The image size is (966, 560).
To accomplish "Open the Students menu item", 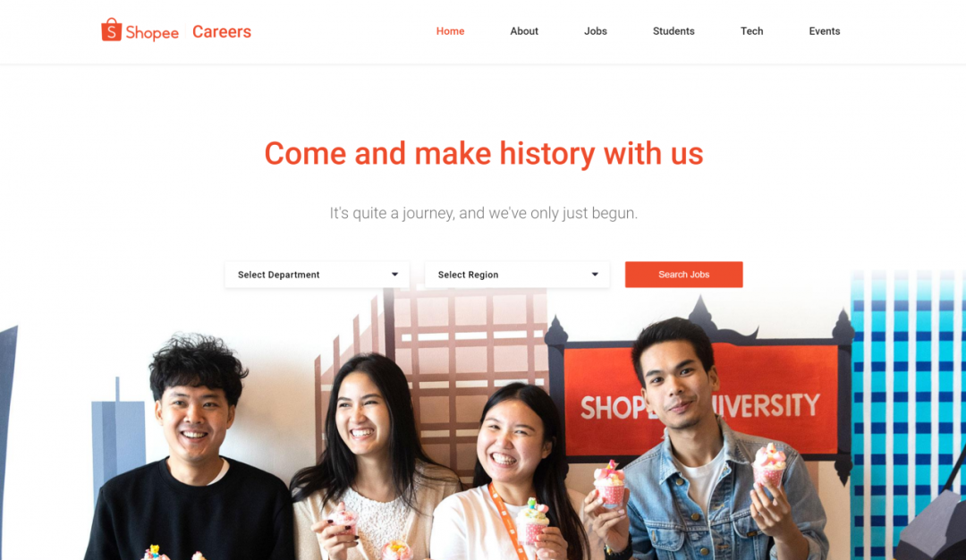I will click(x=674, y=30).
